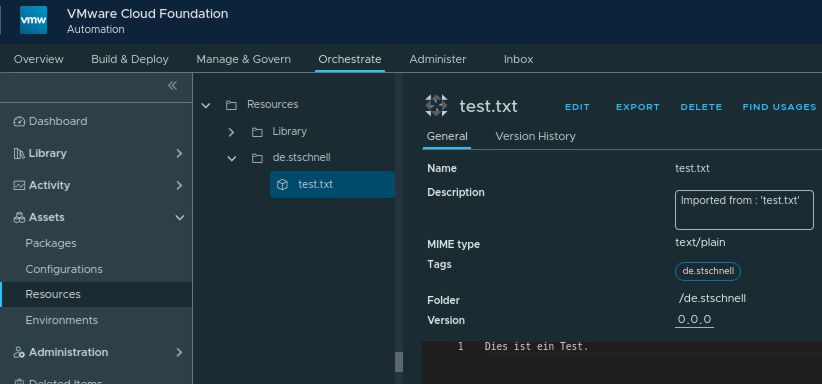Screen dimensions: 822x384
Task: Select the Library folder label in tree
Action: tap(289, 132)
